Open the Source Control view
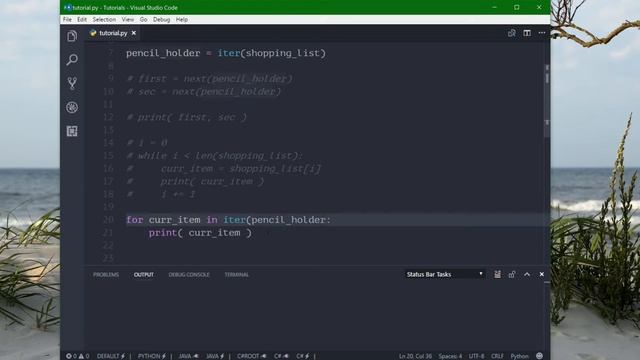This screenshot has height=360, width=640. pyautogui.click(x=72, y=83)
